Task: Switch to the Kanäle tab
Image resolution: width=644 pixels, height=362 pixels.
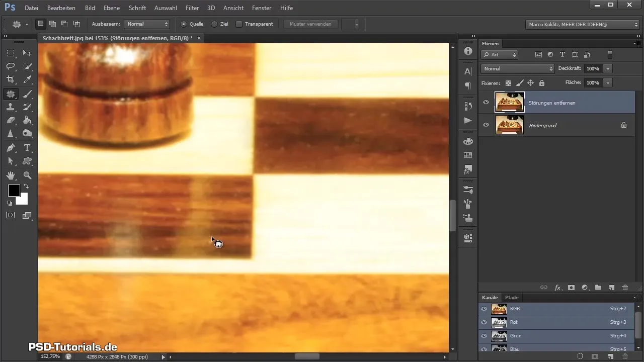Action: (490, 297)
